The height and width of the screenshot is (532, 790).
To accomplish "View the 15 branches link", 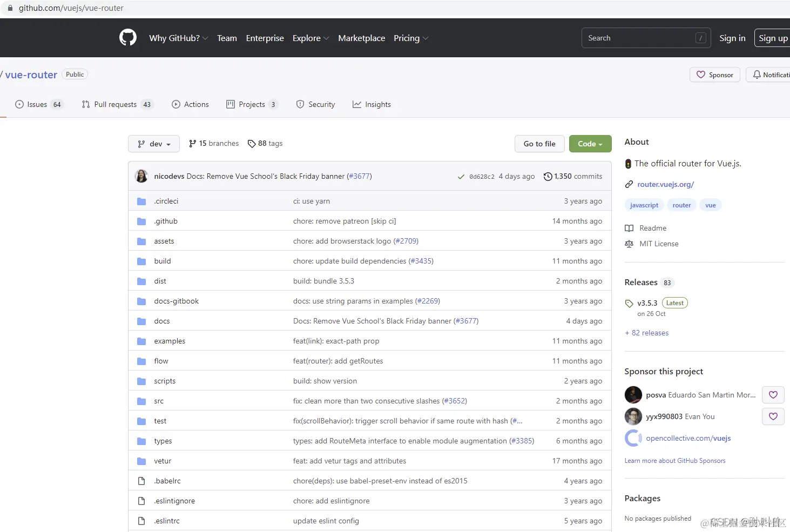I will 214,143.
